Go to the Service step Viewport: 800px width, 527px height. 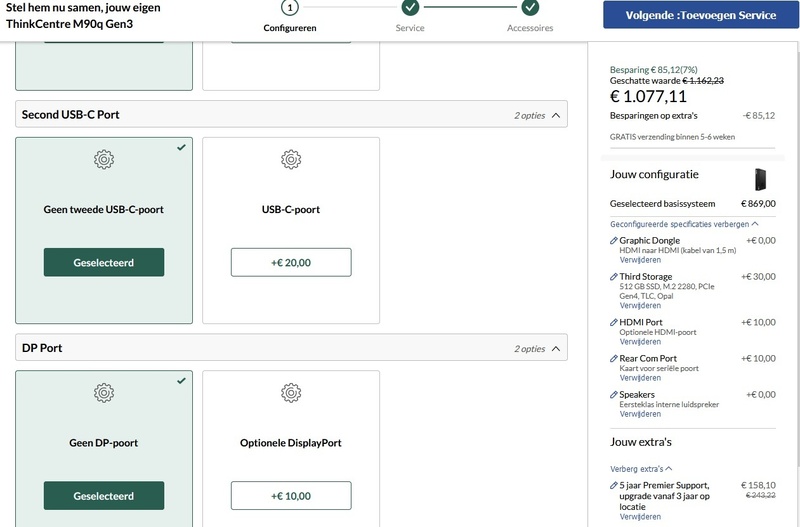pyautogui.click(x=410, y=9)
